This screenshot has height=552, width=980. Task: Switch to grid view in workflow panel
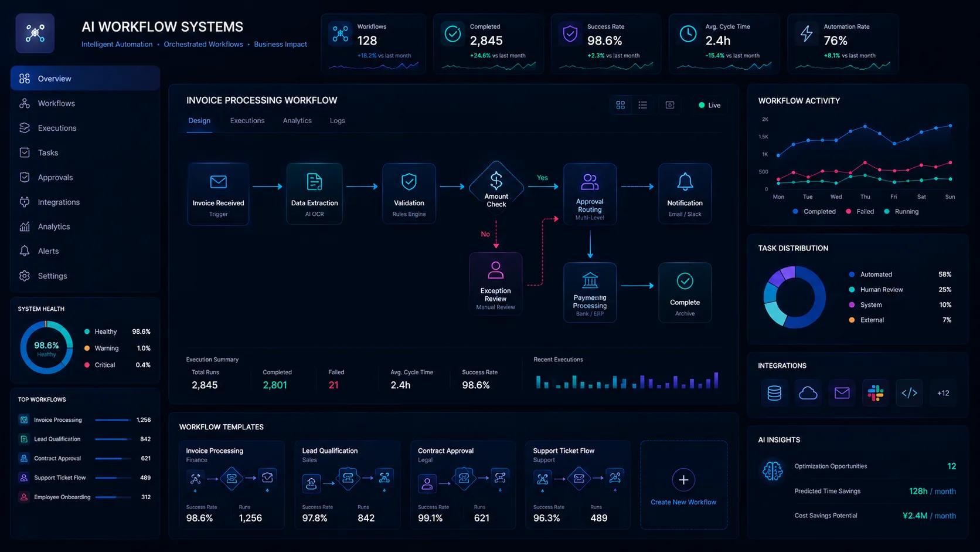tap(621, 105)
